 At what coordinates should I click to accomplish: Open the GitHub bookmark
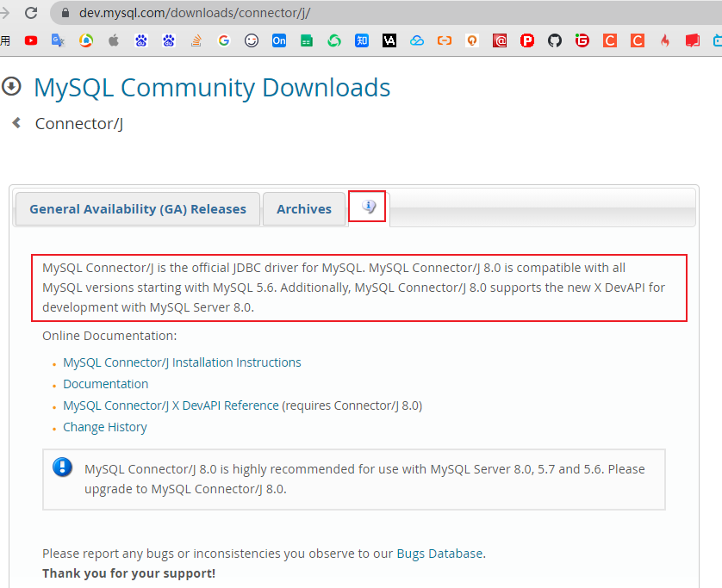click(555, 41)
